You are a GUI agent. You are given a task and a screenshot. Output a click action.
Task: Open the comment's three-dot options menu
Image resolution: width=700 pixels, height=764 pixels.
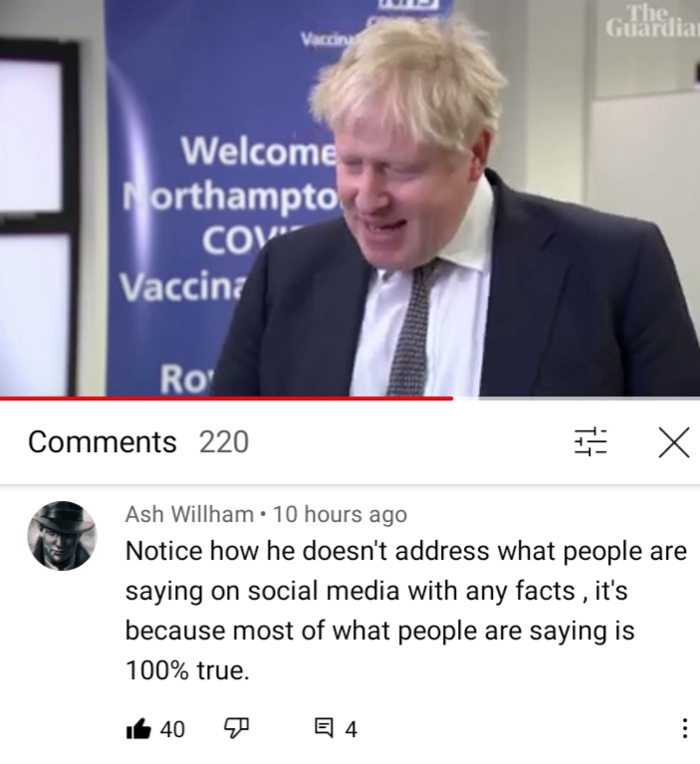pos(684,729)
